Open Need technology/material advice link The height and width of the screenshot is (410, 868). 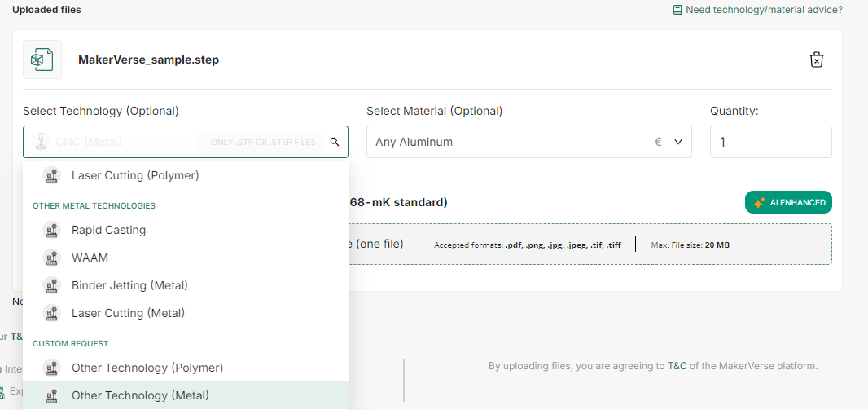point(764,10)
